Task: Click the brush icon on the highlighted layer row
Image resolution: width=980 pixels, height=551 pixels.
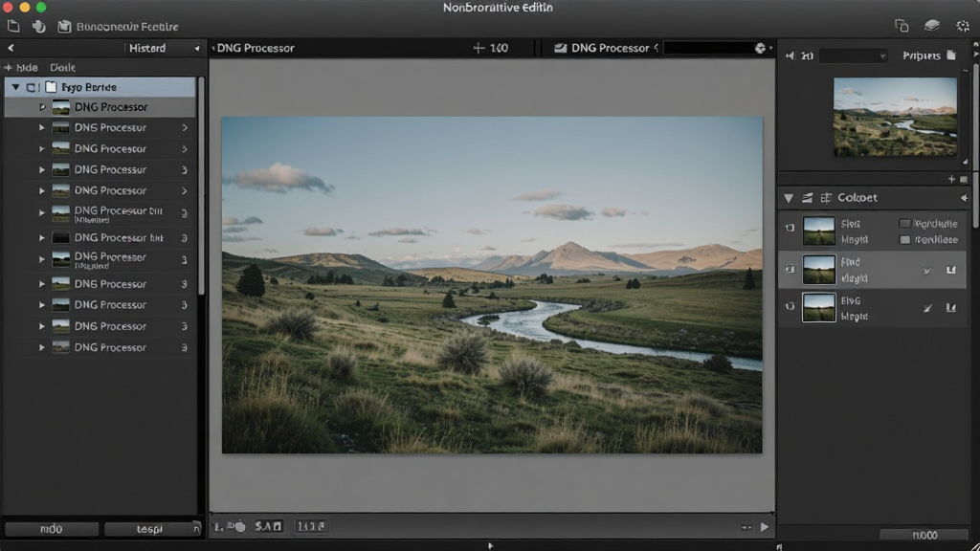Action: (x=927, y=271)
